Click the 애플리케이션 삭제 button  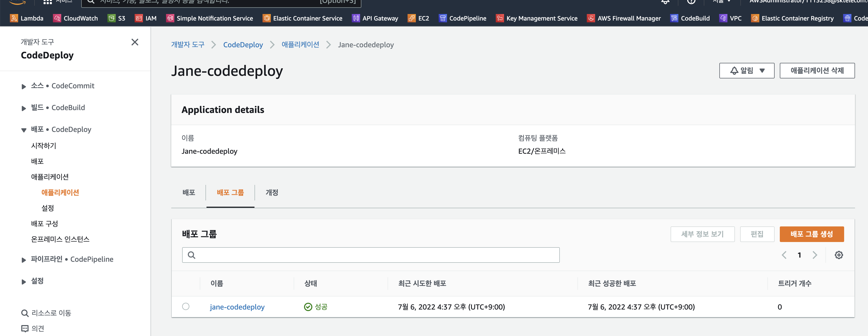(817, 71)
